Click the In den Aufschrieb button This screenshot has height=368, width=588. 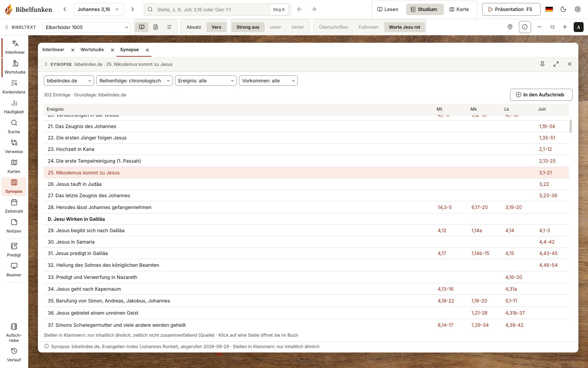[x=541, y=95]
